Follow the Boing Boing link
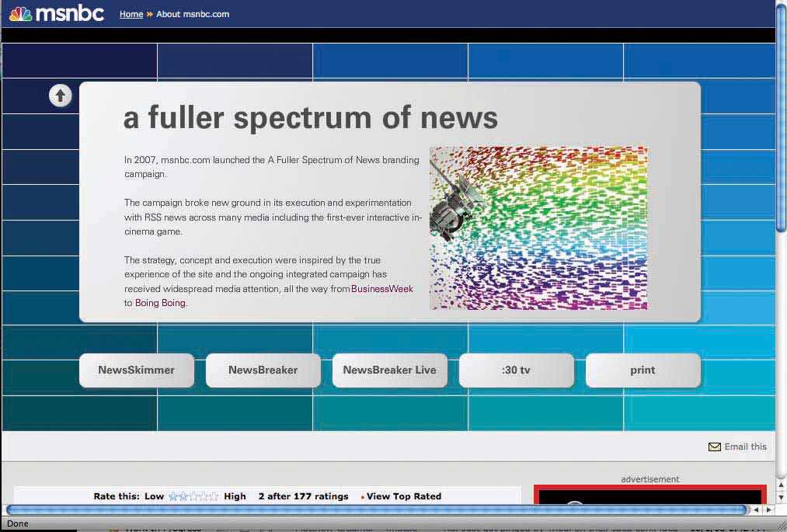The width and height of the screenshot is (787, 532). 160,303
